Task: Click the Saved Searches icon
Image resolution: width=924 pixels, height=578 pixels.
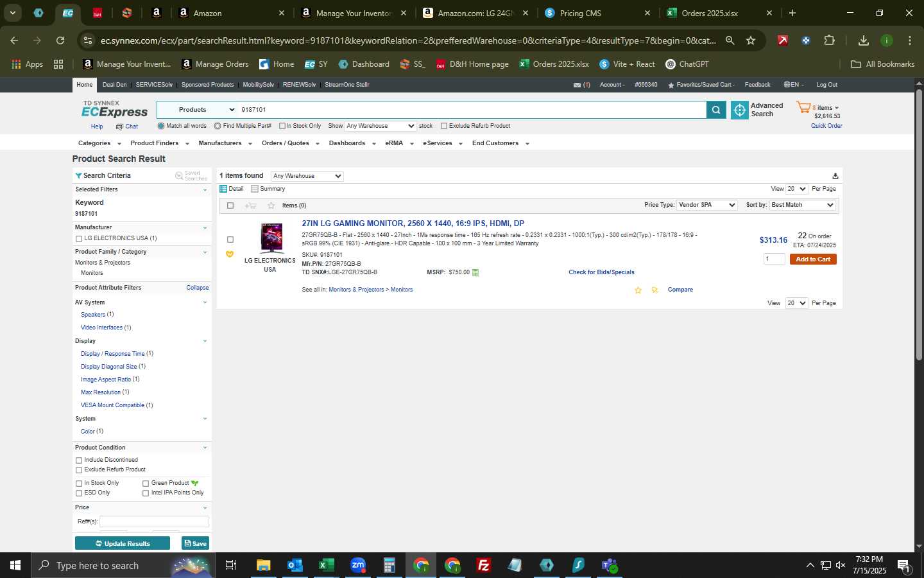Action: point(179,176)
